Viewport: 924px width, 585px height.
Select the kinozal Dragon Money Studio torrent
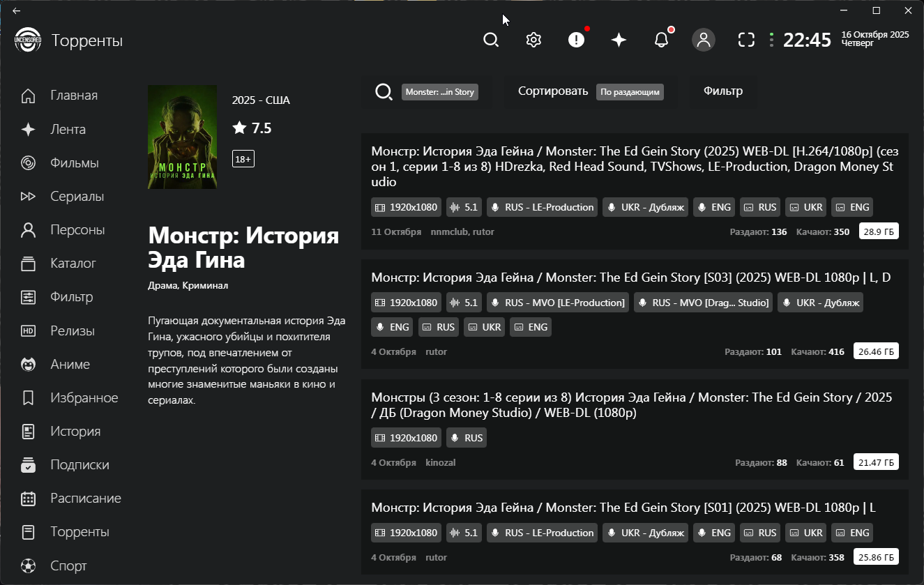click(x=635, y=429)
